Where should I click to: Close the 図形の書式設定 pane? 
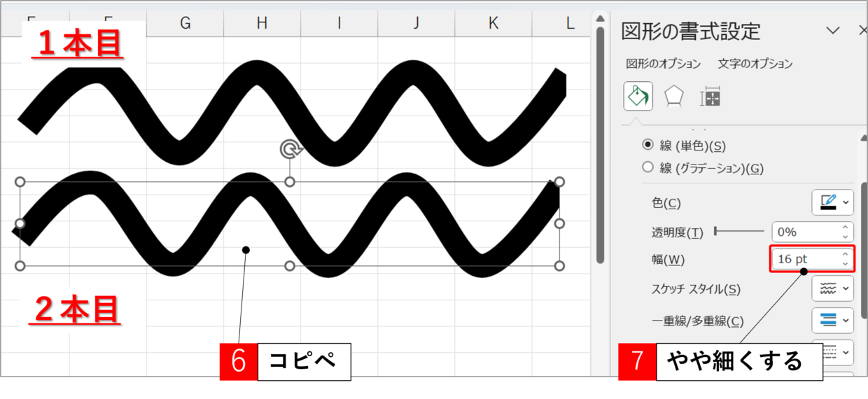(x=862, y=31)
